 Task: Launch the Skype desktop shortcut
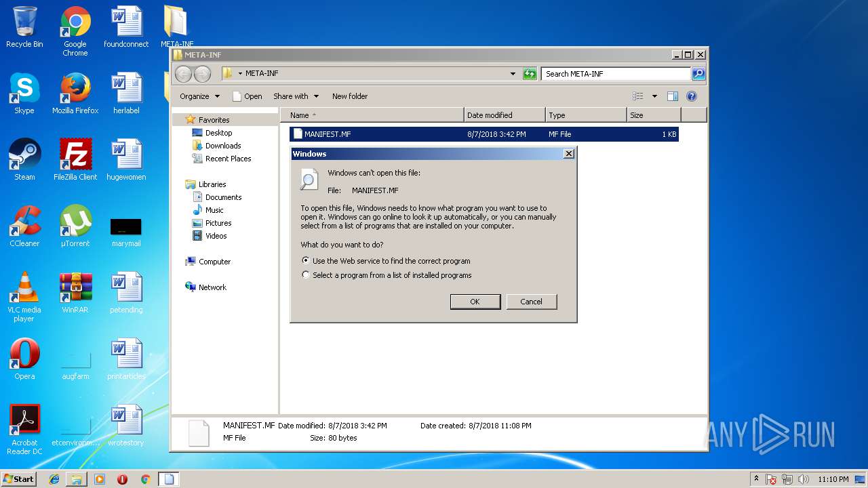pos(24,94)
